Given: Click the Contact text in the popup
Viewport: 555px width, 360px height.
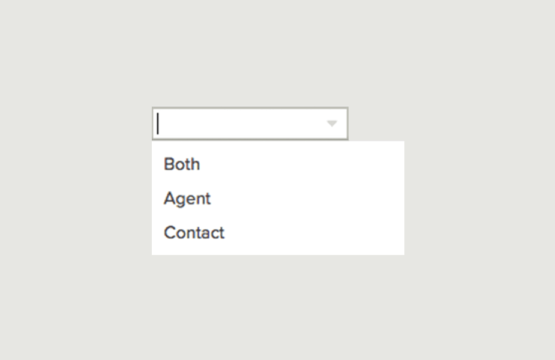Looking at the screenshot, I should click(x=194, y=233).
